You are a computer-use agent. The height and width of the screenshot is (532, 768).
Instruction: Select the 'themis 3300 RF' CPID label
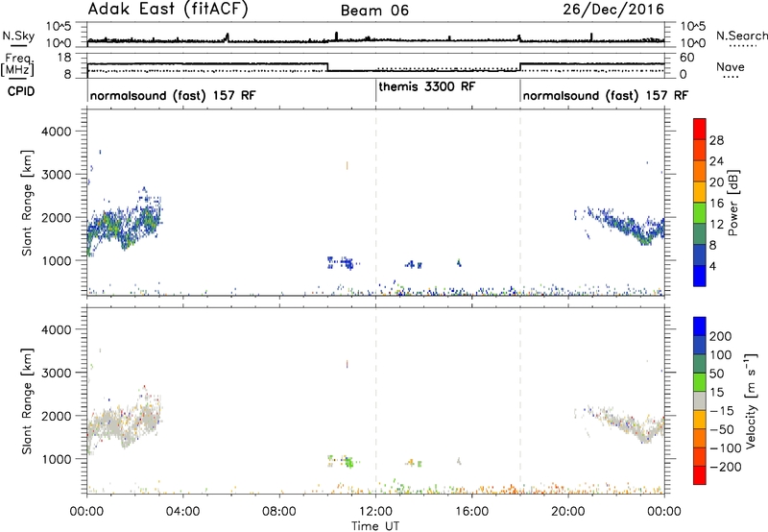[x=426, y=86]
